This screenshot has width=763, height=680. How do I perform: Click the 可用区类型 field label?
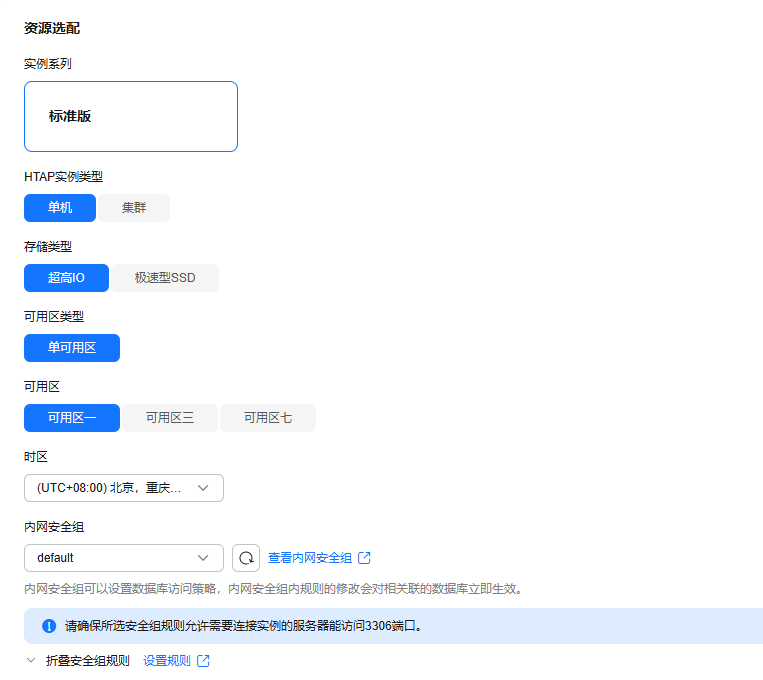point(54,317)
